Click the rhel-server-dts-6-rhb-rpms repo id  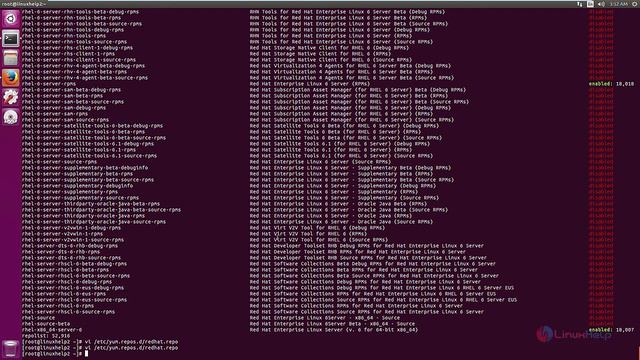tap(61, 252)
